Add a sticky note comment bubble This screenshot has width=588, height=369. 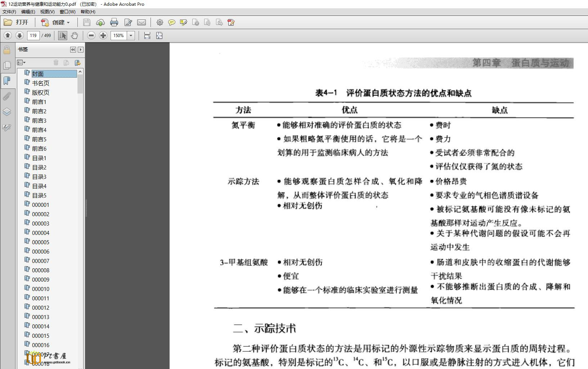coord(172,23)
